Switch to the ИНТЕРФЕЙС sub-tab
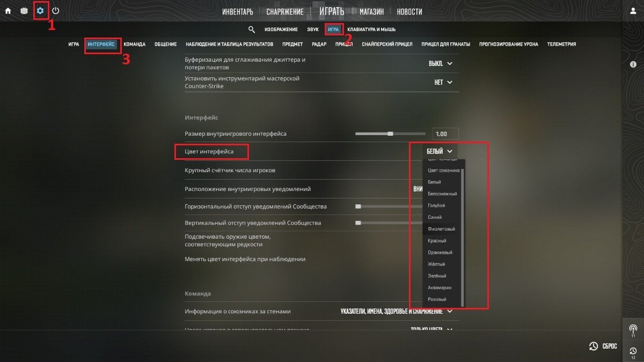The image size is (644, 362). click(101, 45)
